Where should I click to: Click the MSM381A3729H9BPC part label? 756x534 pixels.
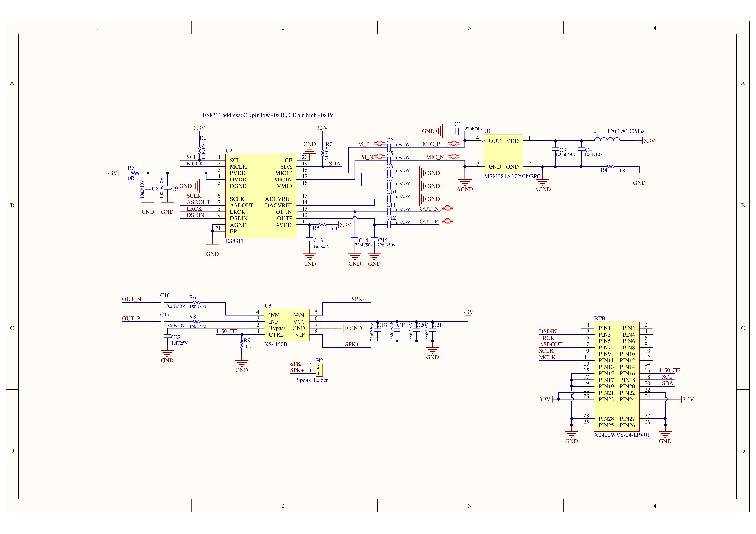click(x=512, y=176)
